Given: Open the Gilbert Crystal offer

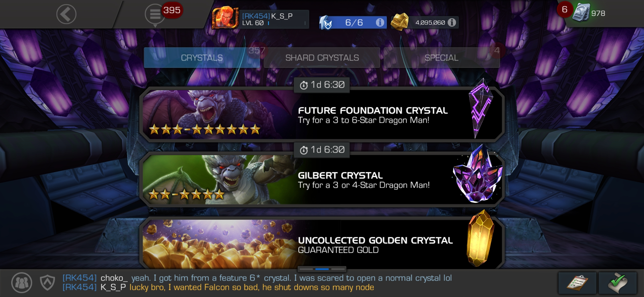Looking at the screenshot, I should 322,179.
